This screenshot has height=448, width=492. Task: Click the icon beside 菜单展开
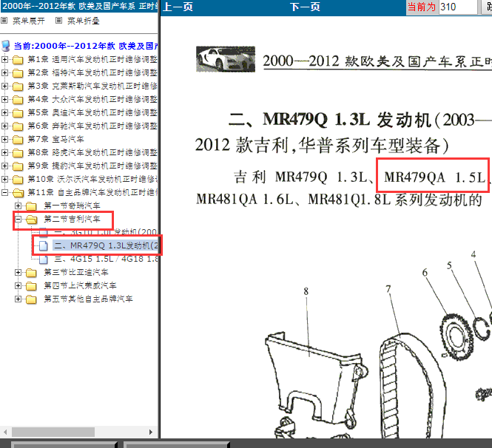pyautogui.click(x=4, y=21)
